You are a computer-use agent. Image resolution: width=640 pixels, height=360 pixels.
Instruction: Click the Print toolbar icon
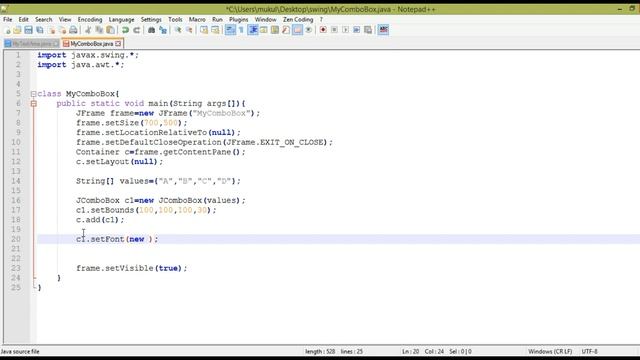point(73,30)
